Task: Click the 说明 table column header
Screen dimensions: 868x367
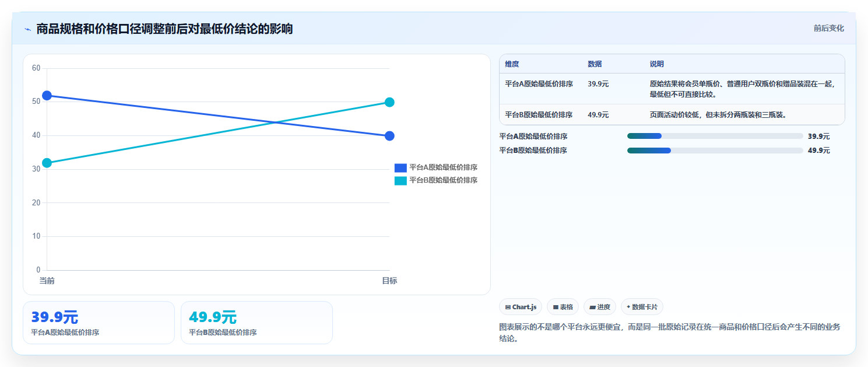Action: click(656, 64)
